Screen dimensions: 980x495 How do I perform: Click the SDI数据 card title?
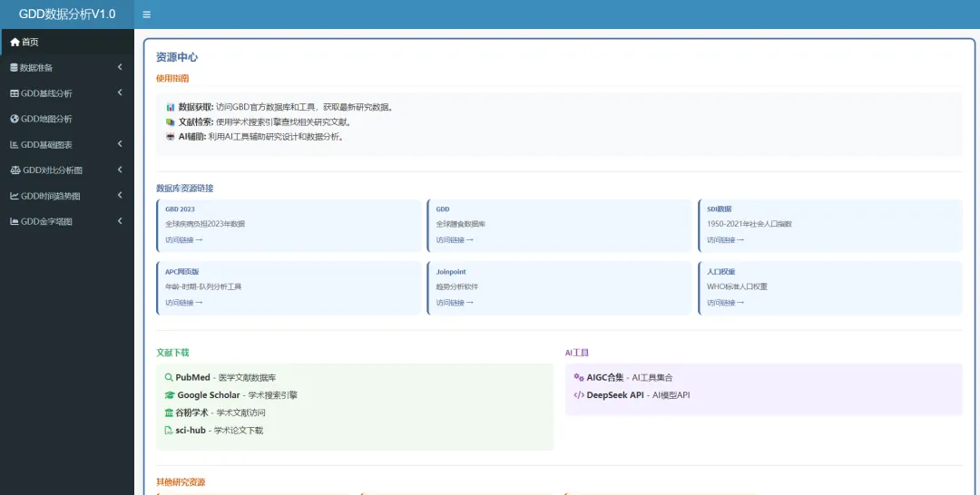click(x=720, y=209)
